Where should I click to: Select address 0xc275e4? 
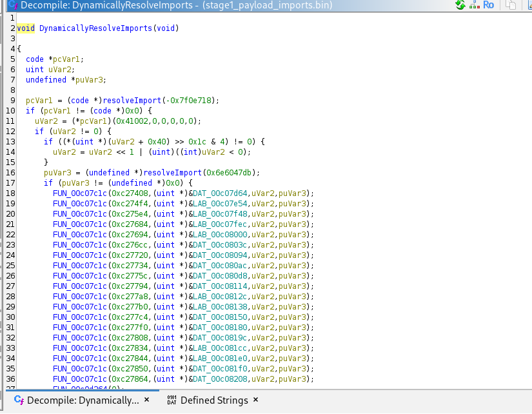click(x=130, y=214)
